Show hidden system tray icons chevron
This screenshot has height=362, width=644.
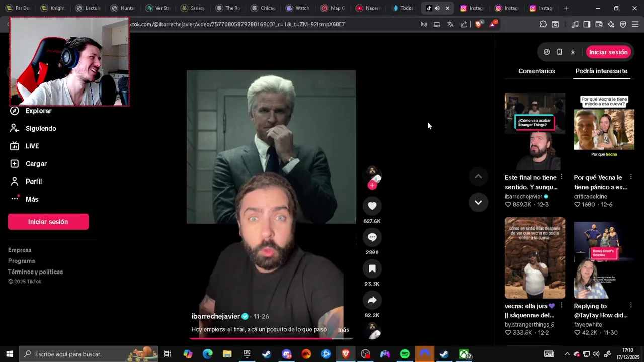pos(567,354)
